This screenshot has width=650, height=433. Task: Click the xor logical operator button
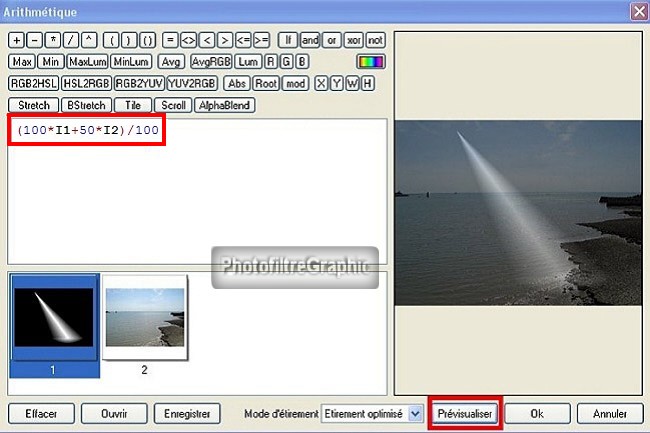[353, 41]
